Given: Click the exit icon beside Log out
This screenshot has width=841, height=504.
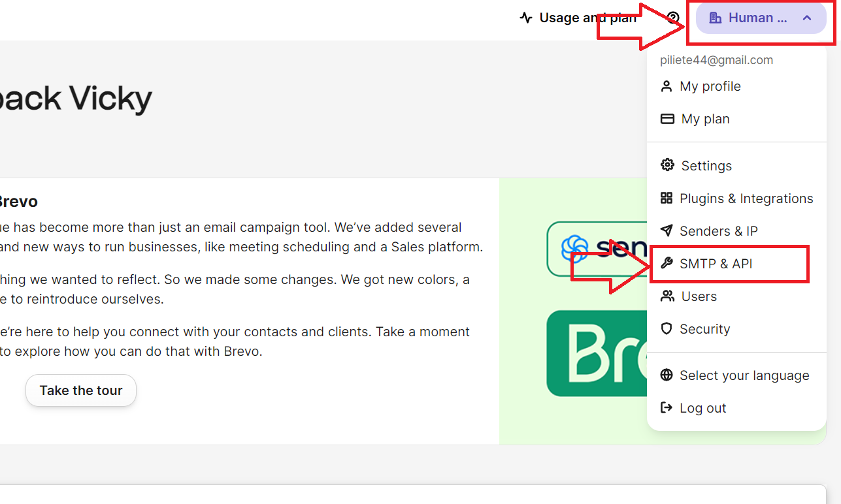Looking at the screenshot, I should [x=667, y=408].
